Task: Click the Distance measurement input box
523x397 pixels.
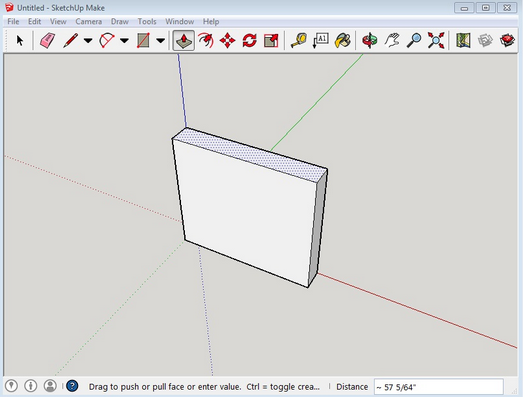Action: pos(438,387)
